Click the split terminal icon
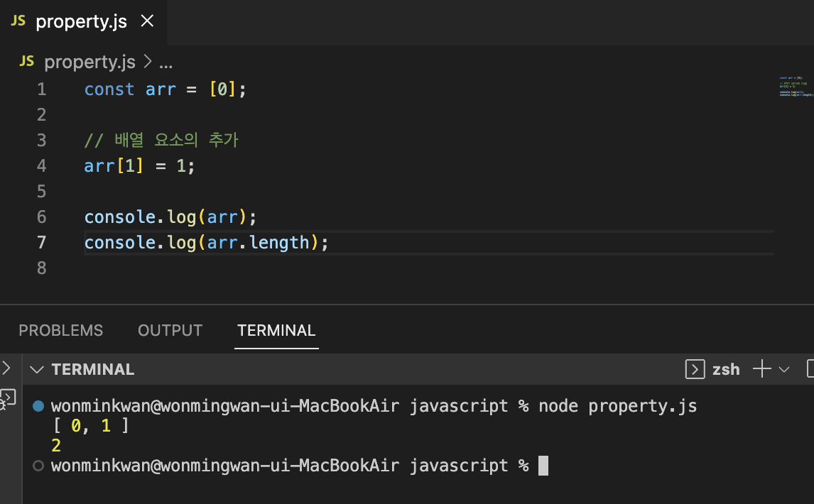The image size is (814, 504). 810,369
